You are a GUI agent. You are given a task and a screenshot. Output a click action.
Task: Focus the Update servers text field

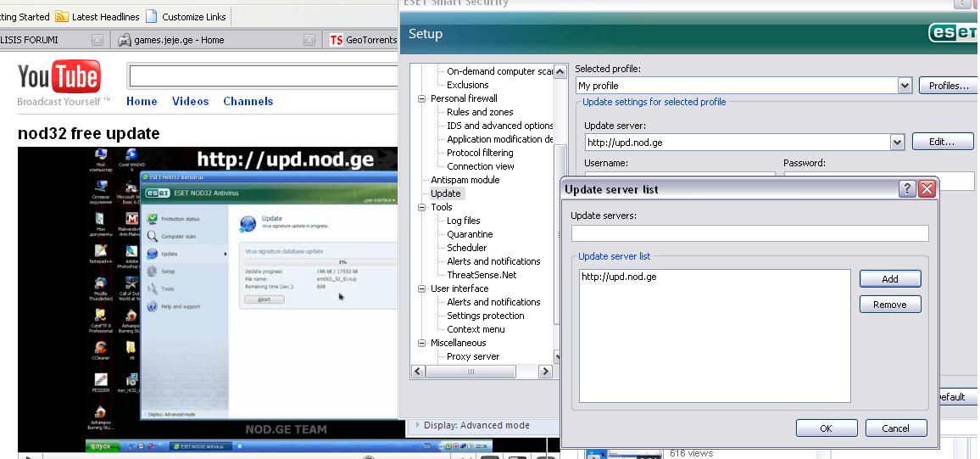coord(750,233)
